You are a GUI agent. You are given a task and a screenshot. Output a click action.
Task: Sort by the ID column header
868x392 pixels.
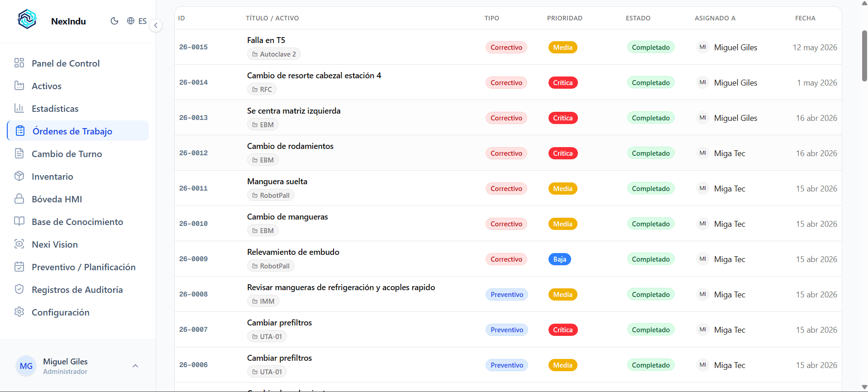pos(181,18)
